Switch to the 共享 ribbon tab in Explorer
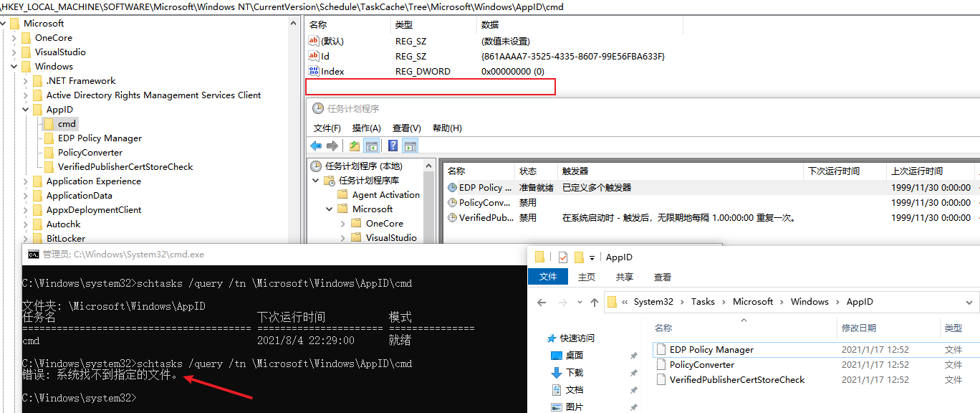Viewport: 980px width, 413px height. pyautogui.click(x=625, y=277)
